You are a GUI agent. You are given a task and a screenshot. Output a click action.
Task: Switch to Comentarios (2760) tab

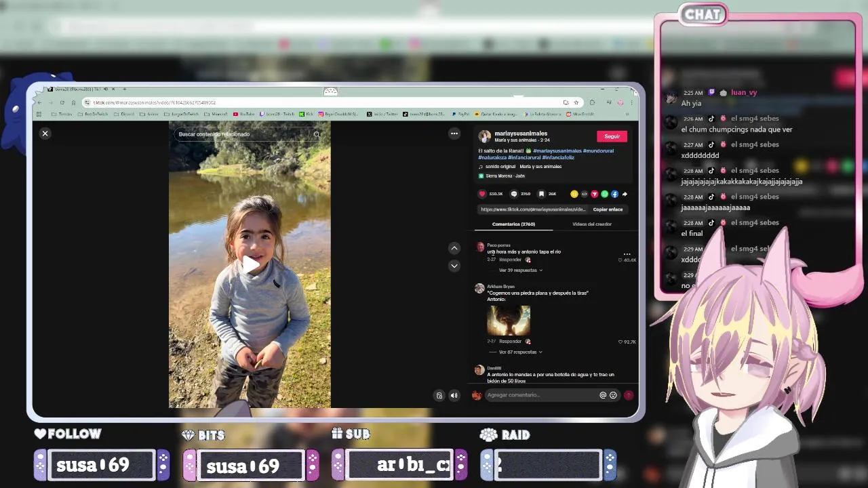pos(513,224)
